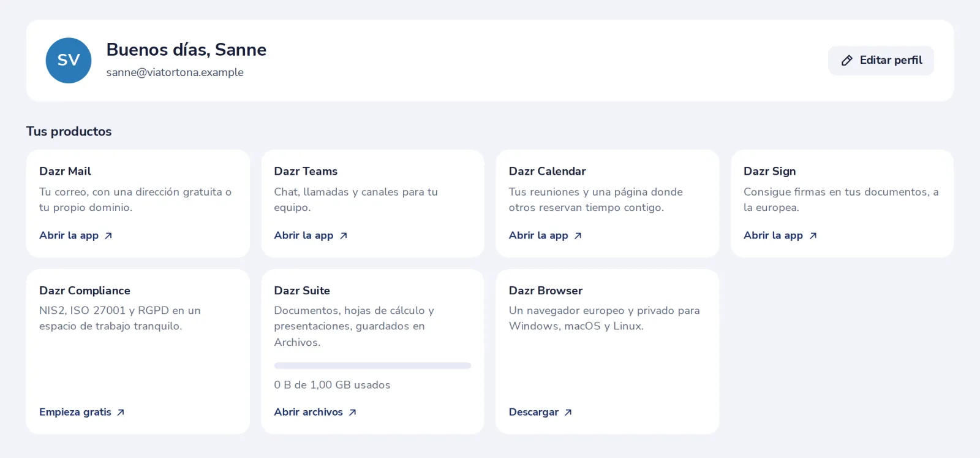Viewport: 980px width, 458px height.
Task: Click the arrow icon under Dazr Sign
Action: (813, 235)
